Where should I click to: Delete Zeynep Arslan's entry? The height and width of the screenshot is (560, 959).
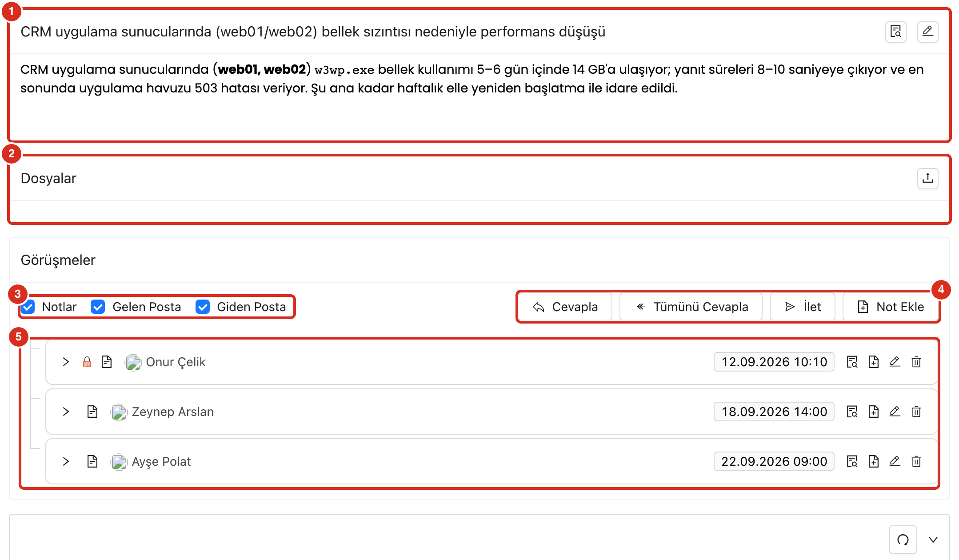click(x=916, y=412)
